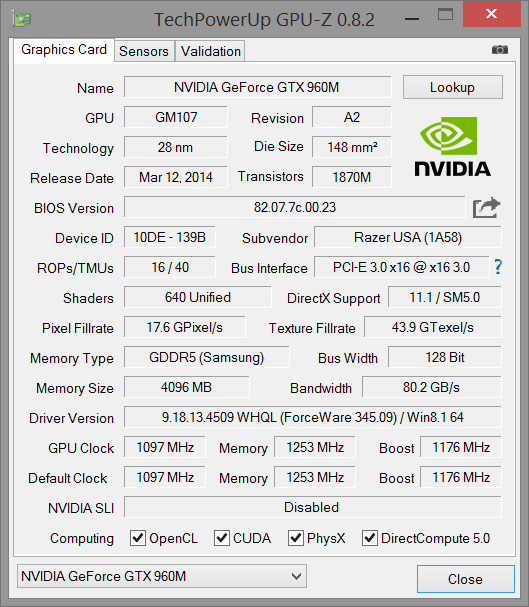Click the screenshot camera icon

(500, 50)
